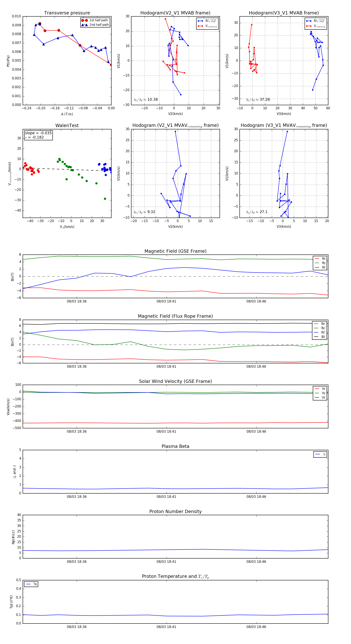This screenshot has width=351, height=644.
Task: Click the By' legend entry in Flux Rope panel
Action: pyautogui.click(x=320, y=328)
